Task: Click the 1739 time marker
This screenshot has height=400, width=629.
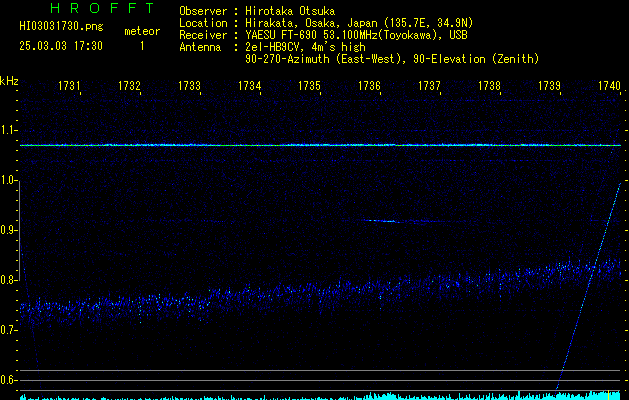Action: pos(549,86)
